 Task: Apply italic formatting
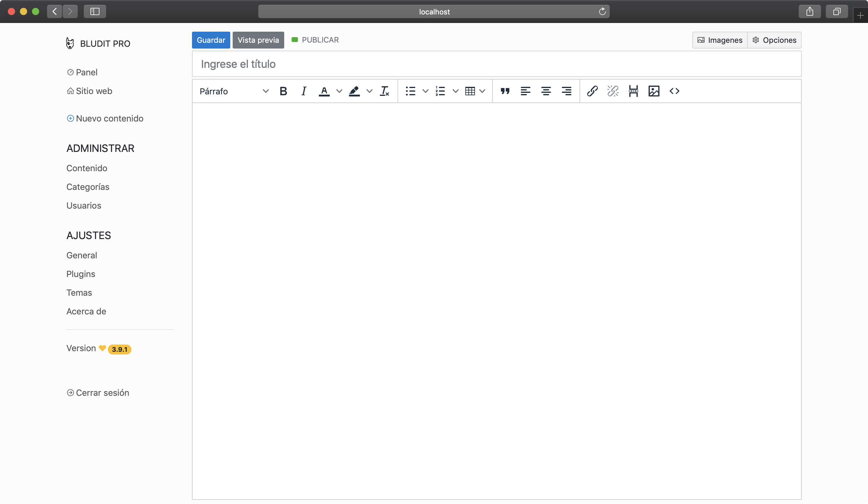303,91
